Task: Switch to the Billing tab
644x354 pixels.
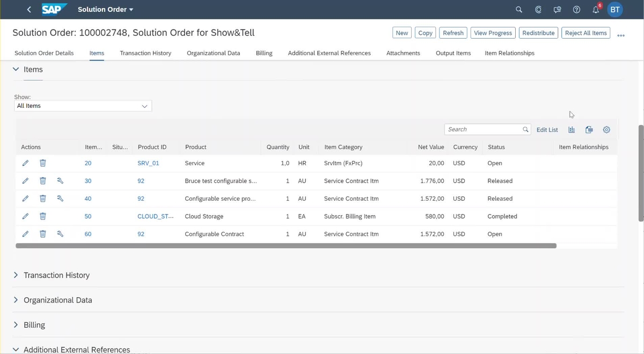Action: click(x=264, y=53)
